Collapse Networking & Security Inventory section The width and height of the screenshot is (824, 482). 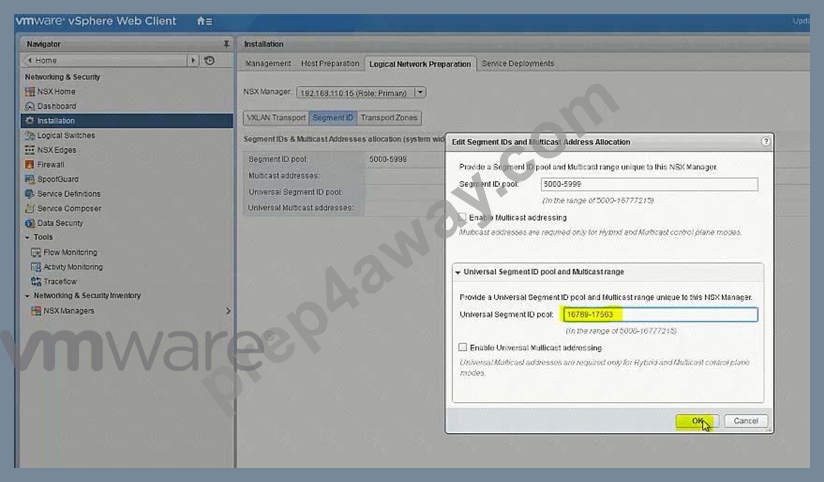(27, 296)
